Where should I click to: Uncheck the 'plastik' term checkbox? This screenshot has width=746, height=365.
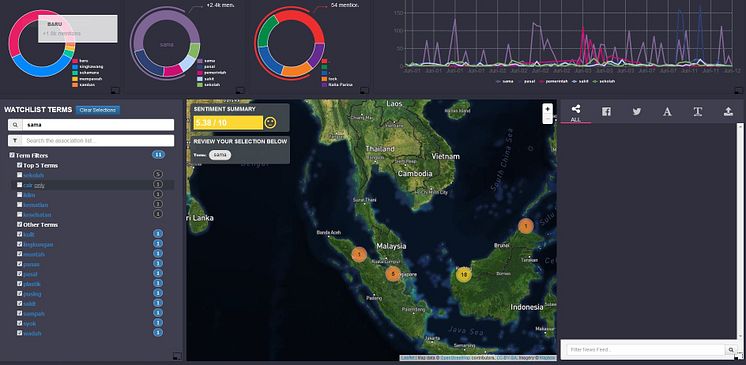pyautogui.click(x=20, y=284)
